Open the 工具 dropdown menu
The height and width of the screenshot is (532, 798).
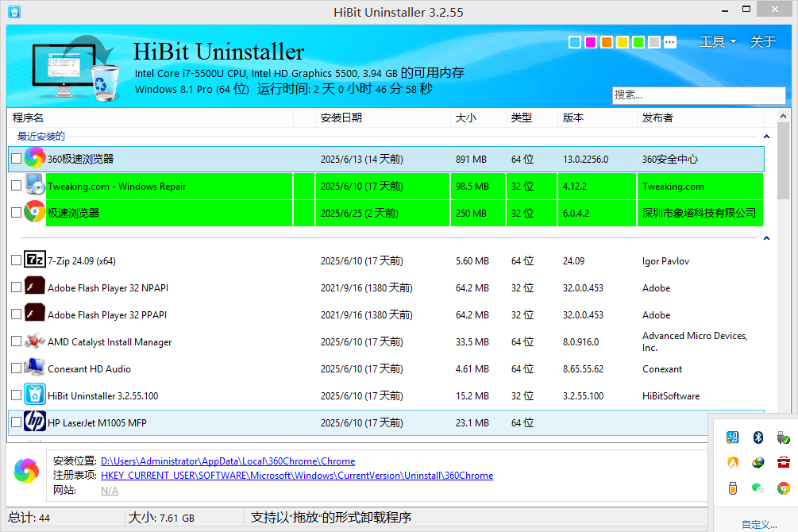coord(717,42)
